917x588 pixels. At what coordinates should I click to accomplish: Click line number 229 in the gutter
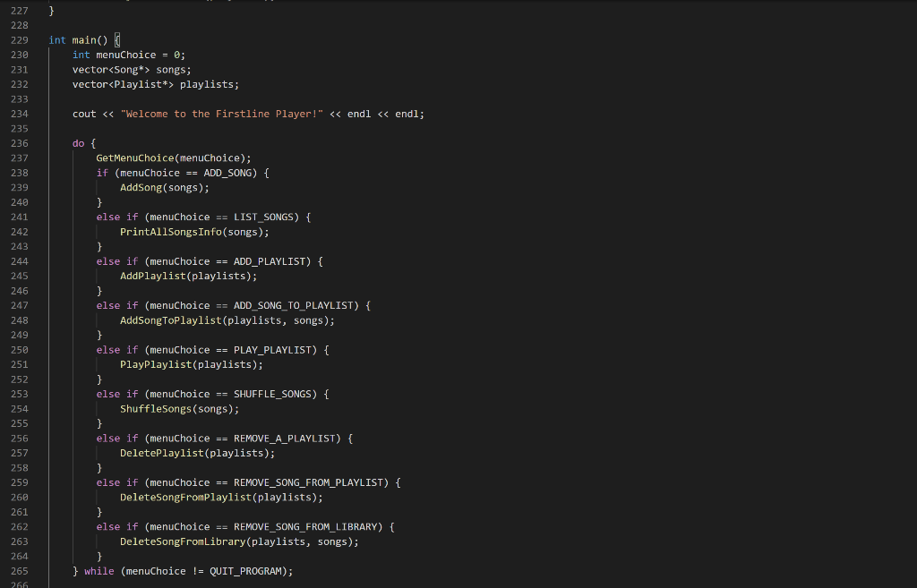click(20, 39)
